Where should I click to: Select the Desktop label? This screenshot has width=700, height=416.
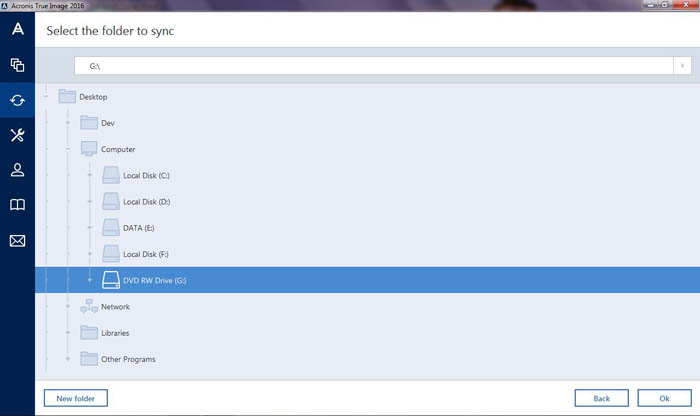[93, 97]
